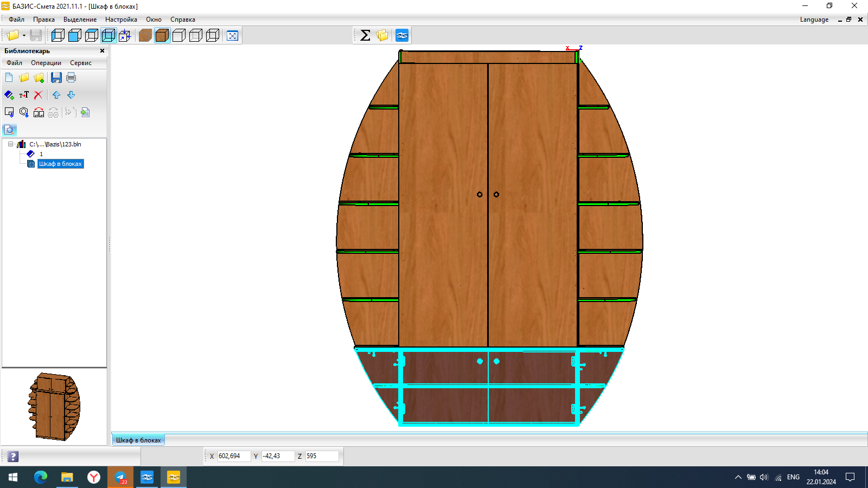Click the fit-to-window zoom icon
Image resolution: width=868 pixels, height=488 pixels.
[232, 36]
